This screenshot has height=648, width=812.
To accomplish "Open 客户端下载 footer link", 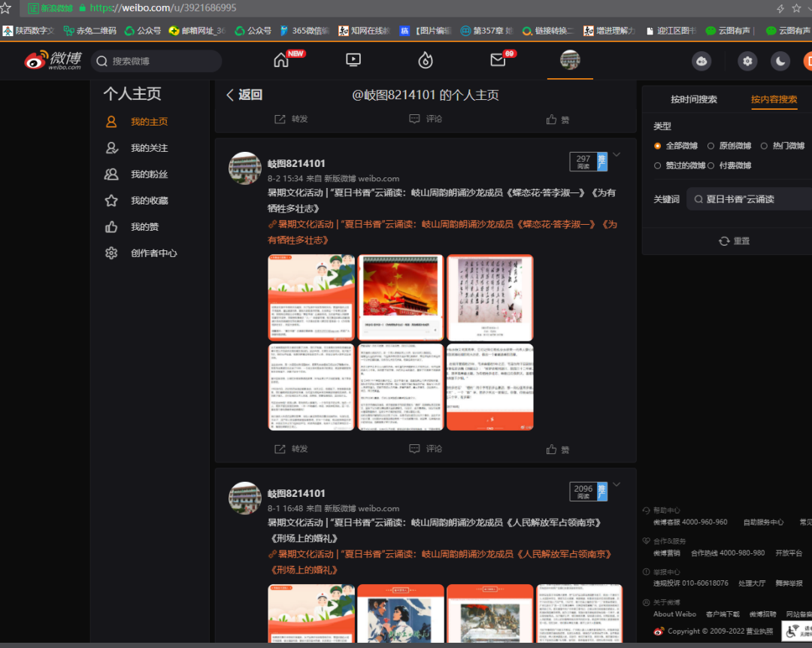I will point(723,614).
